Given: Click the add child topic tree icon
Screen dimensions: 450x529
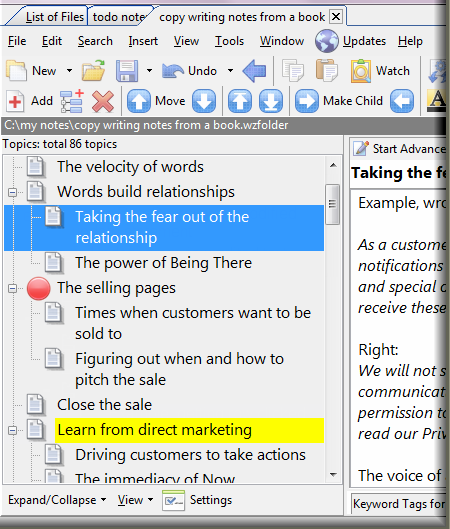Looking at the screenshot, I should point(72,101).
